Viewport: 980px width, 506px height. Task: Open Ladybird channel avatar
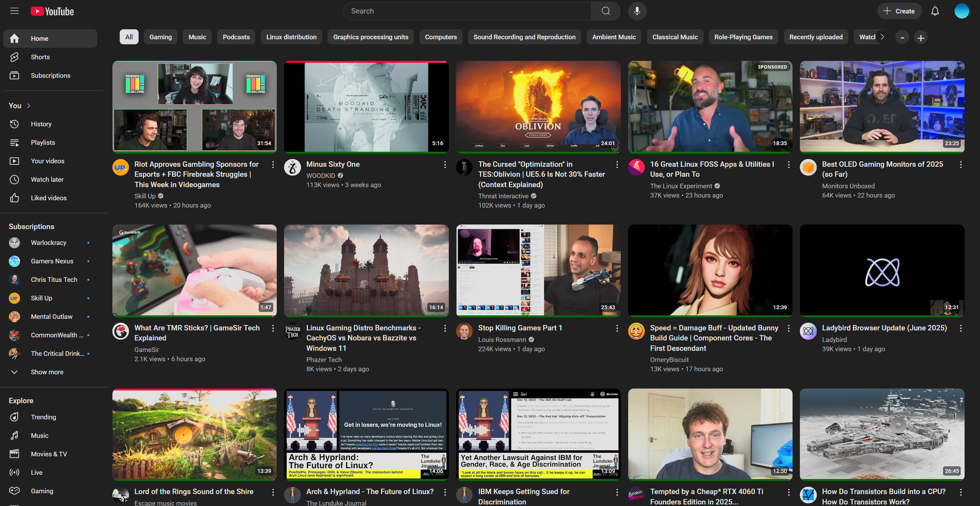808,331
